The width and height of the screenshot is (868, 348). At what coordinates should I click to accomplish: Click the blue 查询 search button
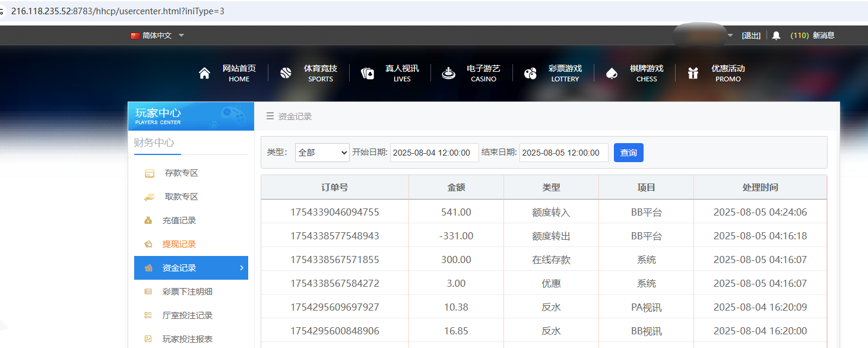click(x=628, y=153)
